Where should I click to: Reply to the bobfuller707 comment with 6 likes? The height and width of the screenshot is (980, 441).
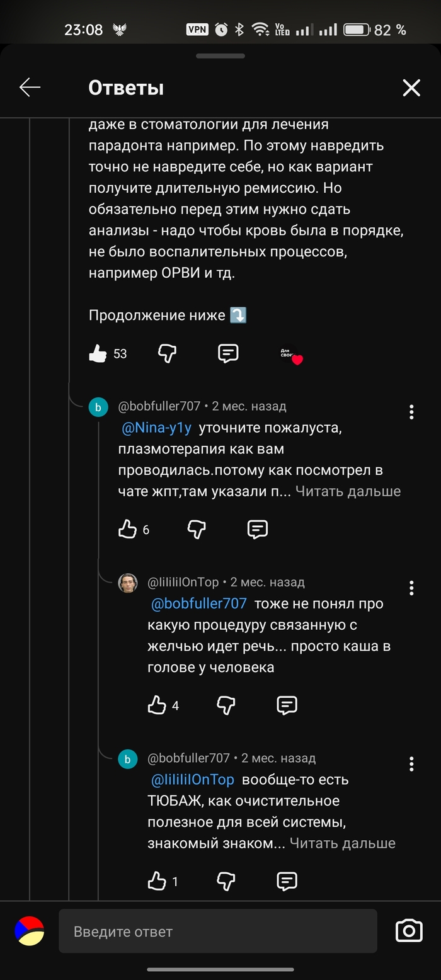pyautogui.click(x=258, y=530)
